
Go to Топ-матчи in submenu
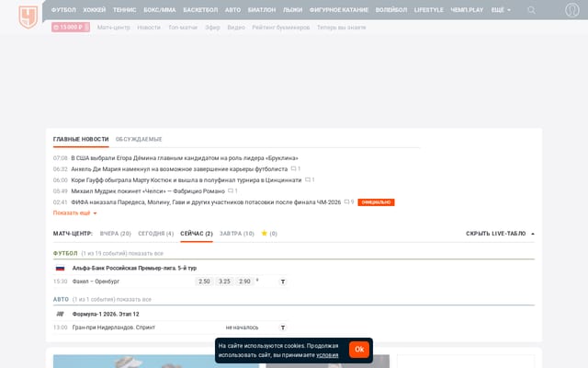coord(183,28)
